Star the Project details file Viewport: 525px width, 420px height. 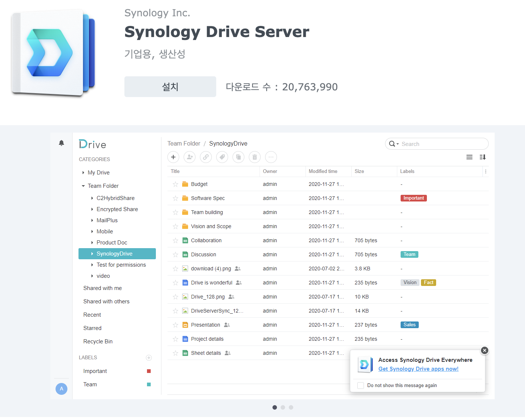tap(175, 339)
